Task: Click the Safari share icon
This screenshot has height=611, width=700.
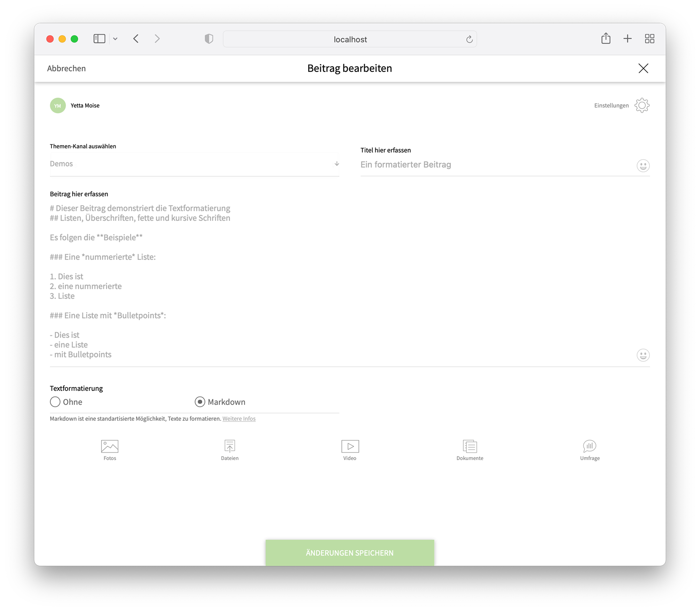Action: 606,38
